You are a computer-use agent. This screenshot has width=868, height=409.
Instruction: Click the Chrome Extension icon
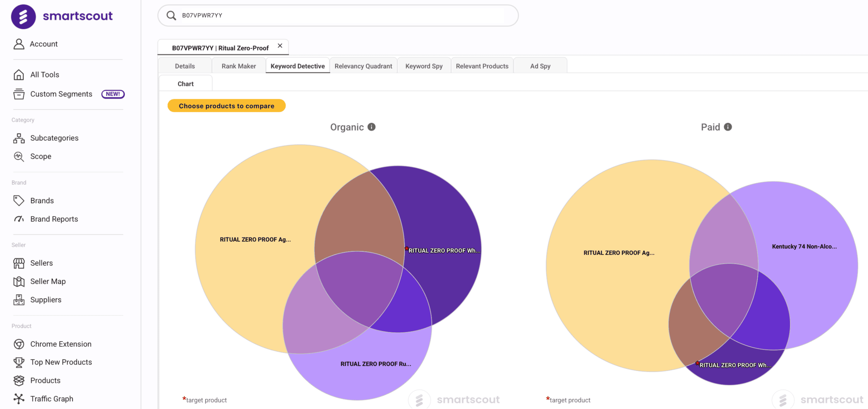click(x=19, y=344)
